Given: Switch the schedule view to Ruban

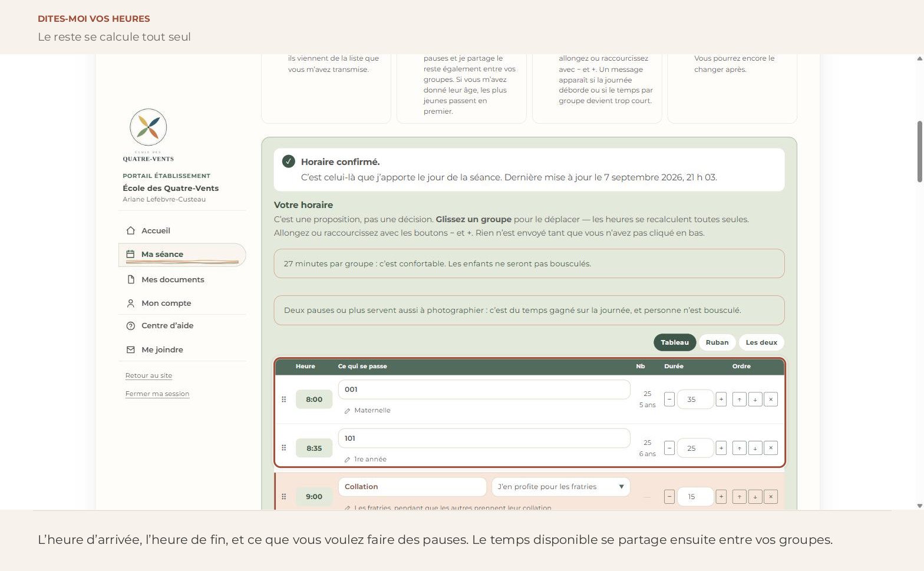Looking at the screenshot, I should (717, 342).
